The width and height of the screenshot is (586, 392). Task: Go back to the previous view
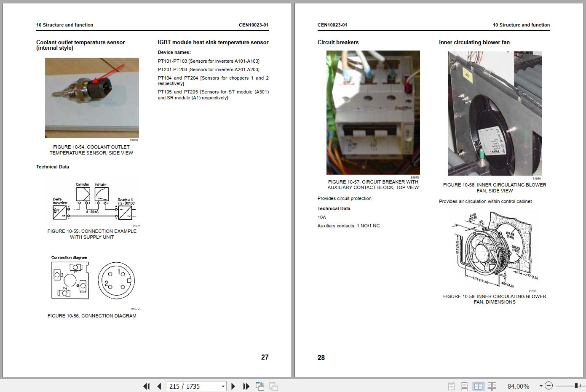[260, 386]
